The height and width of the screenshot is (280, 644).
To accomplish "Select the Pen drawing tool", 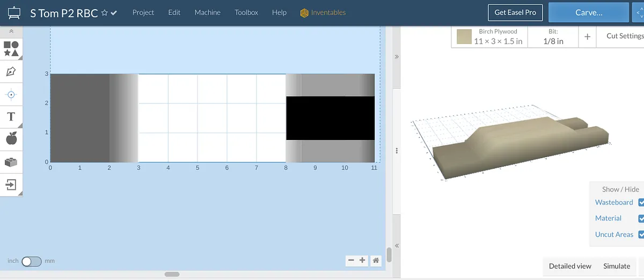I will tap(11, 72).
